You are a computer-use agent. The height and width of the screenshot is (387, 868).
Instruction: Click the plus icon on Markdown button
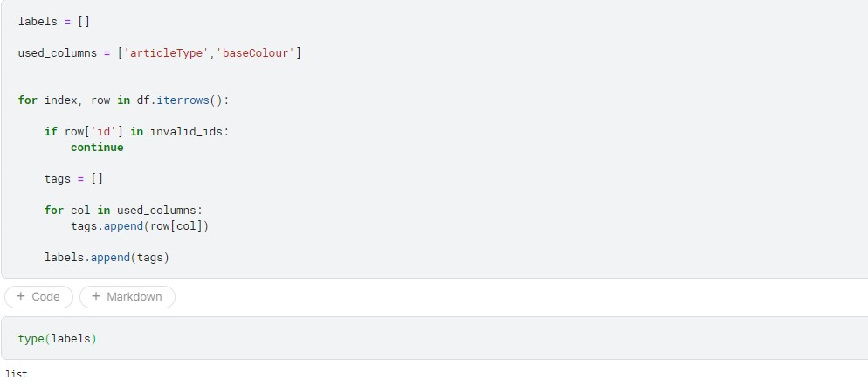coord(96,297)
